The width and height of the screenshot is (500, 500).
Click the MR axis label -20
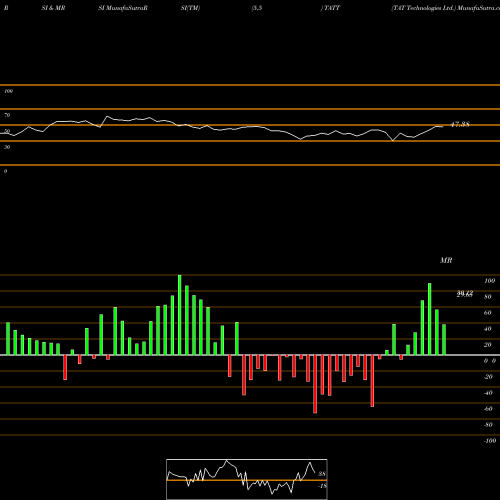(488, 377)
